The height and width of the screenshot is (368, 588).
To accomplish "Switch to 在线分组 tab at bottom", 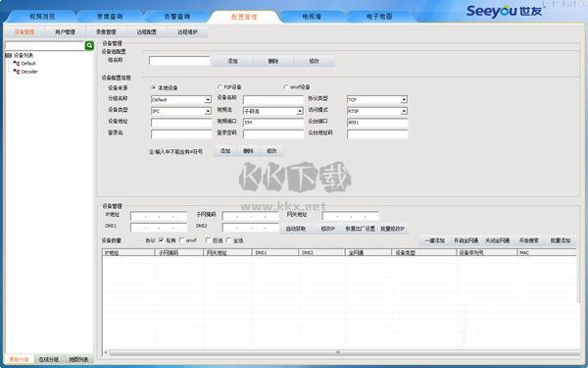I will click(x=49, y=359).
